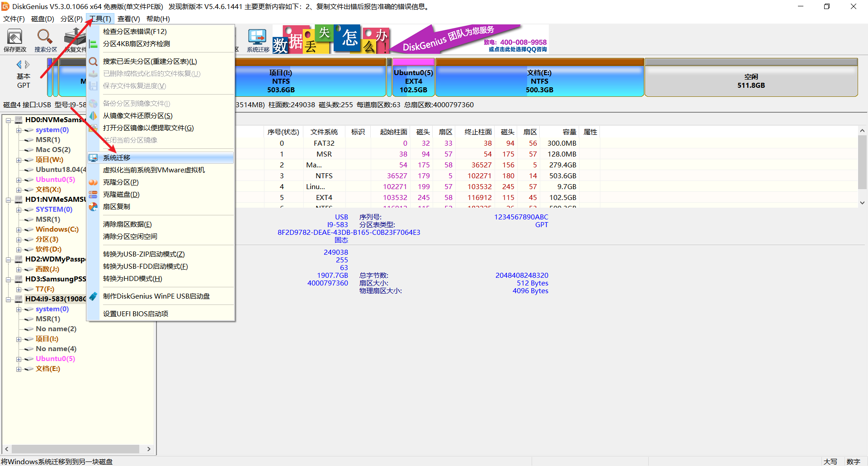This screenshot has width=868, height=466.
Task: Expand the 软件(D:) partition node
Action: (x=19, y=249)
